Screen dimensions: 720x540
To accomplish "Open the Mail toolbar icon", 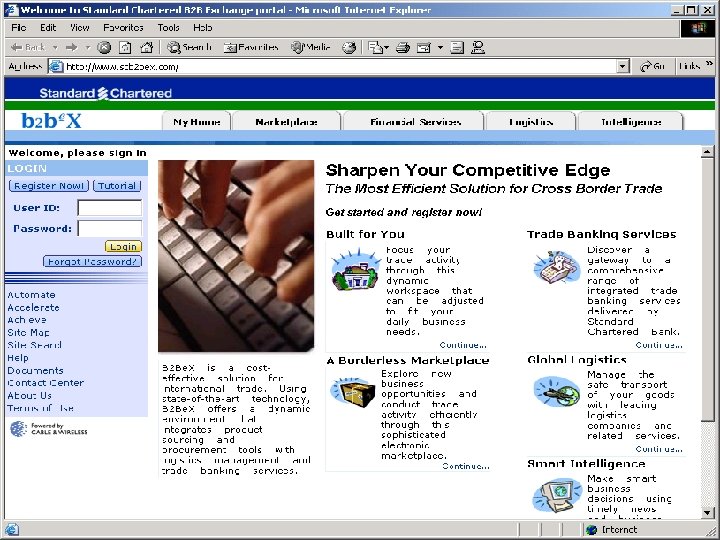I will point(376,47).
